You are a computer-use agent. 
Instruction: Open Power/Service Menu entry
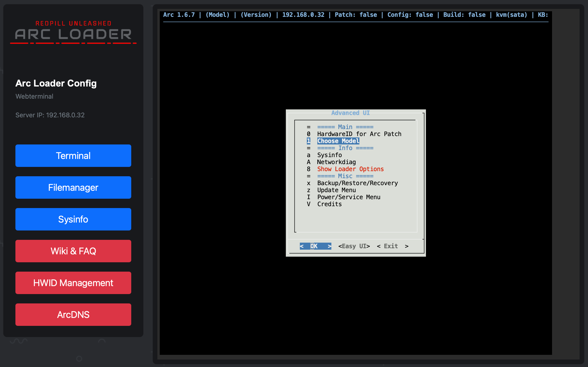348,197
